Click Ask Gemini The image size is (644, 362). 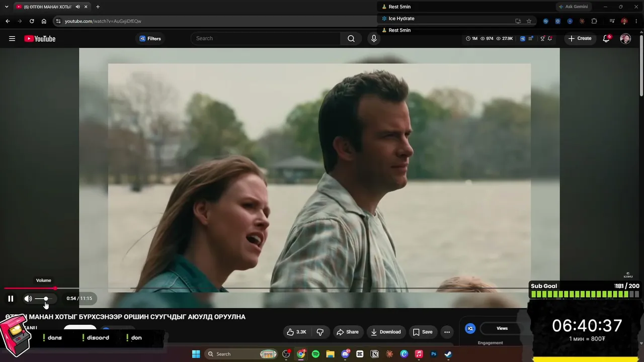pyautogui.click(x=573, y=7)
